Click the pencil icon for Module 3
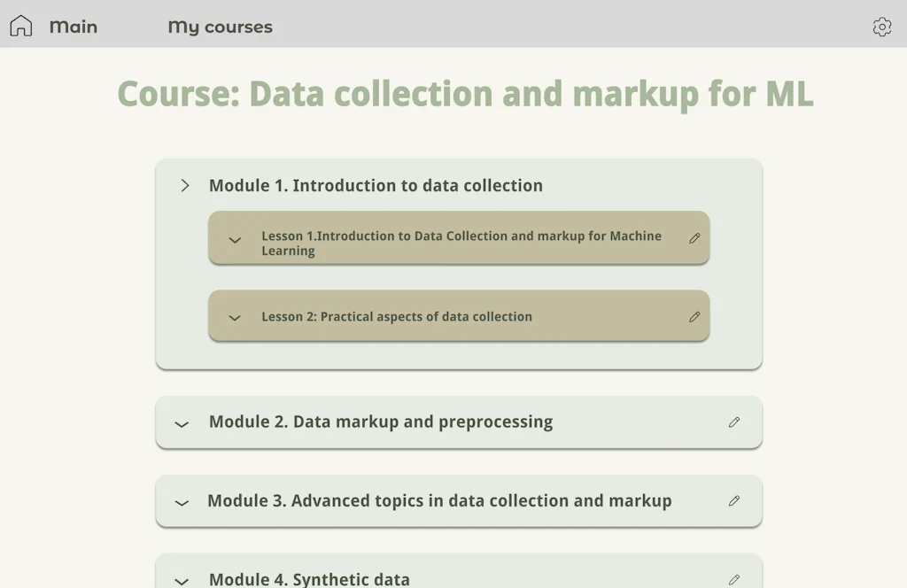This screenshot has width=907, height=588. coord(734,501)
